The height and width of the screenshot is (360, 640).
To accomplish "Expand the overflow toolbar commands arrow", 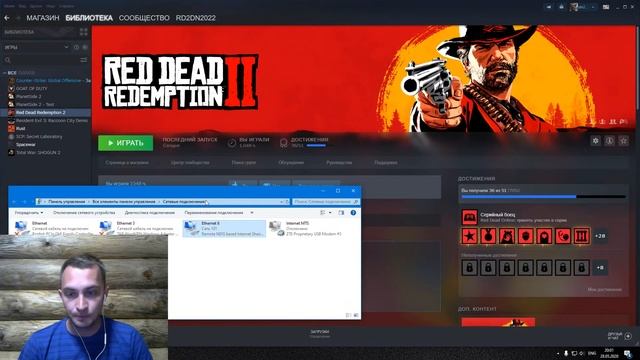I will tap(252, 213).
